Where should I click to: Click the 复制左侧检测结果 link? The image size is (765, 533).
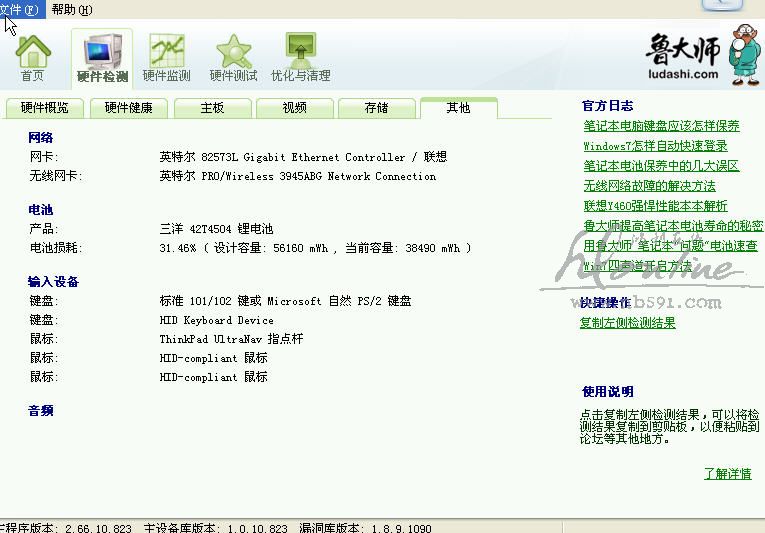[x=628, y=323]
